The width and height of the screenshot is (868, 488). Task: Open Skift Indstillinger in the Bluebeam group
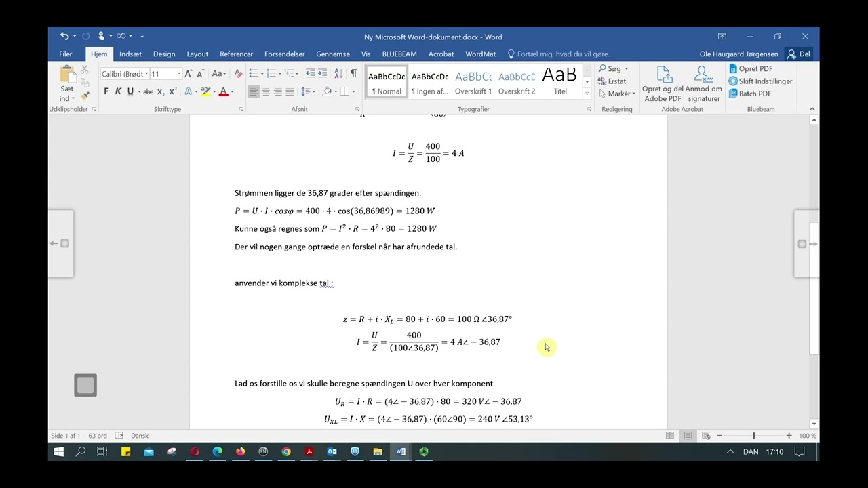760,81
